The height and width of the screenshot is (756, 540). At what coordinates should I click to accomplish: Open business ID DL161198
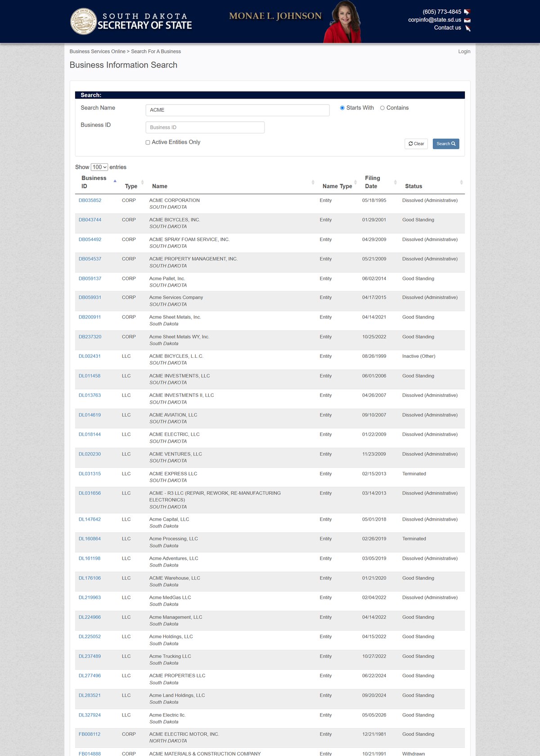click(x=90, y=558)
